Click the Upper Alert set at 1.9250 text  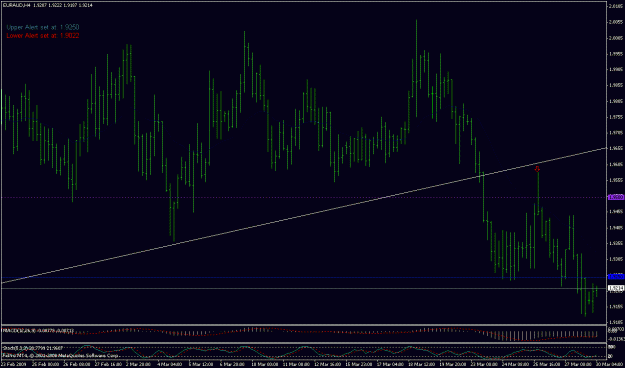click(x=43, y=28)
